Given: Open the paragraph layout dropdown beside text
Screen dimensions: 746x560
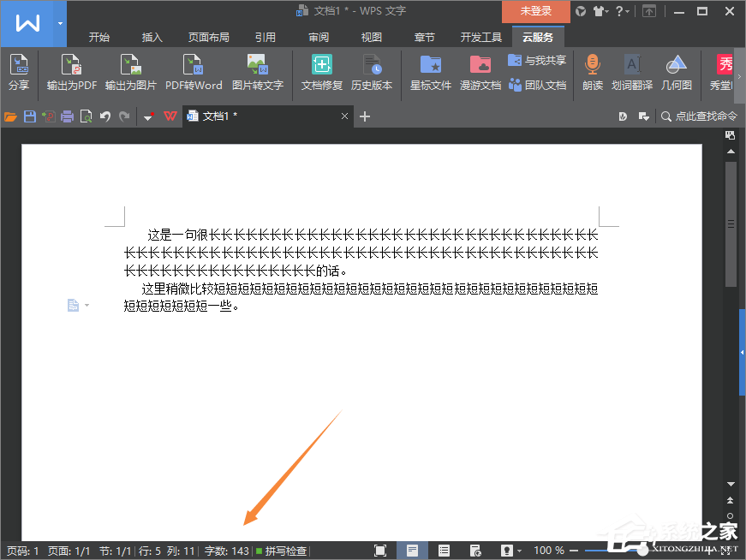Looking at the screenshot, I should 78,306.
